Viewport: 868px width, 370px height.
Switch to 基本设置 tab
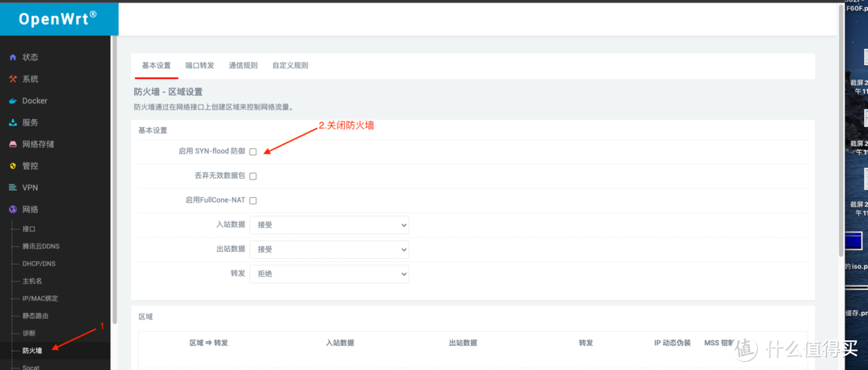coord(156,65)
